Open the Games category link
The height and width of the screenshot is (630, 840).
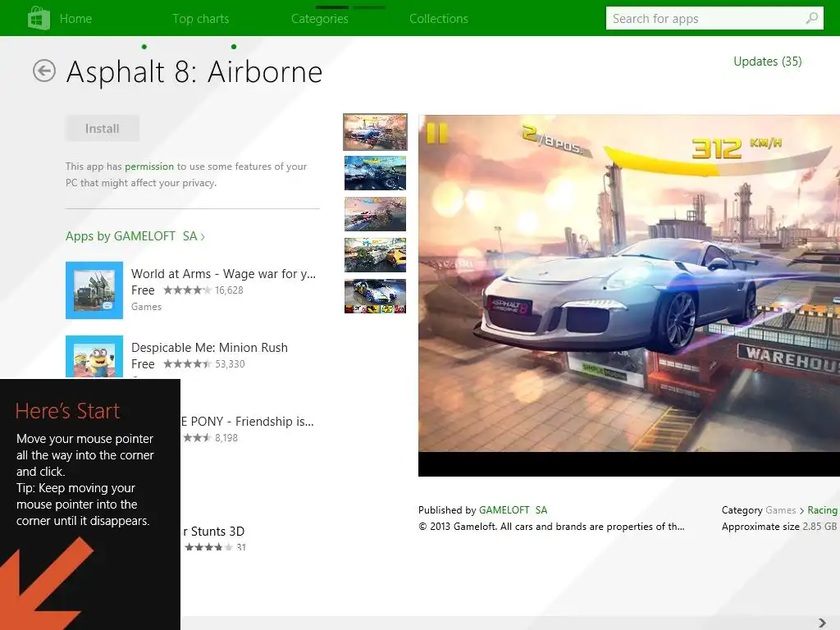(x=781, y=510)
